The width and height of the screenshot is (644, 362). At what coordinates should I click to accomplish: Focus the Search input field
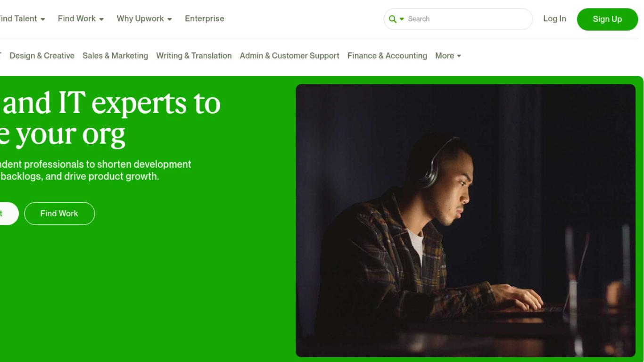coord(467,19)
